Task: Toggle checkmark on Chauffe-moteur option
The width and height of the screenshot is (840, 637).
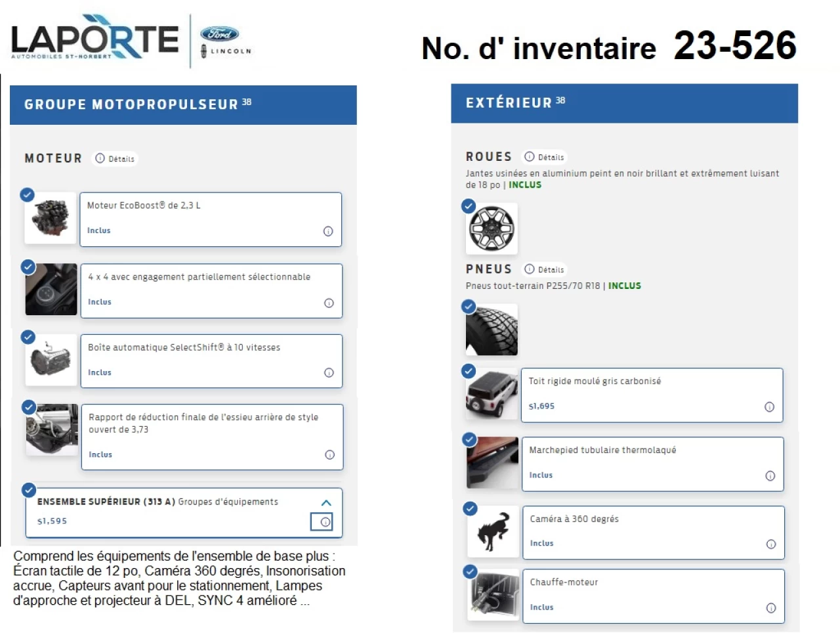Action: point(470,572)
